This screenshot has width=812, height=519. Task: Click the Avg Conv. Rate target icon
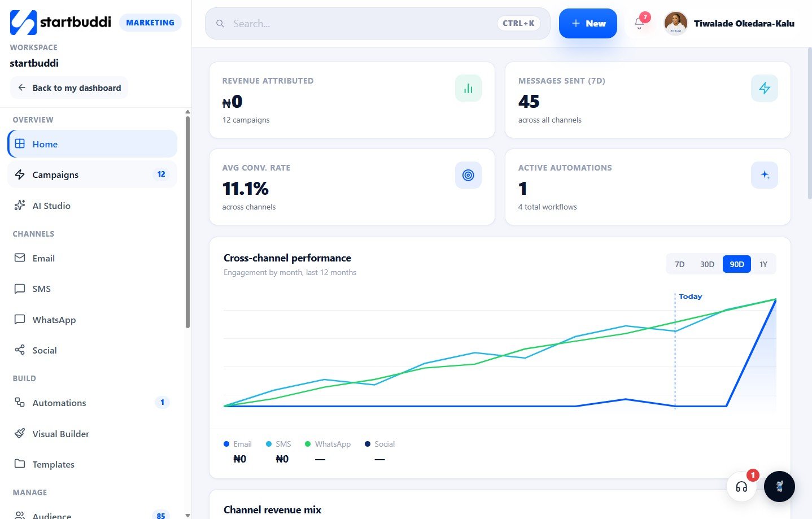click(468, 175)
